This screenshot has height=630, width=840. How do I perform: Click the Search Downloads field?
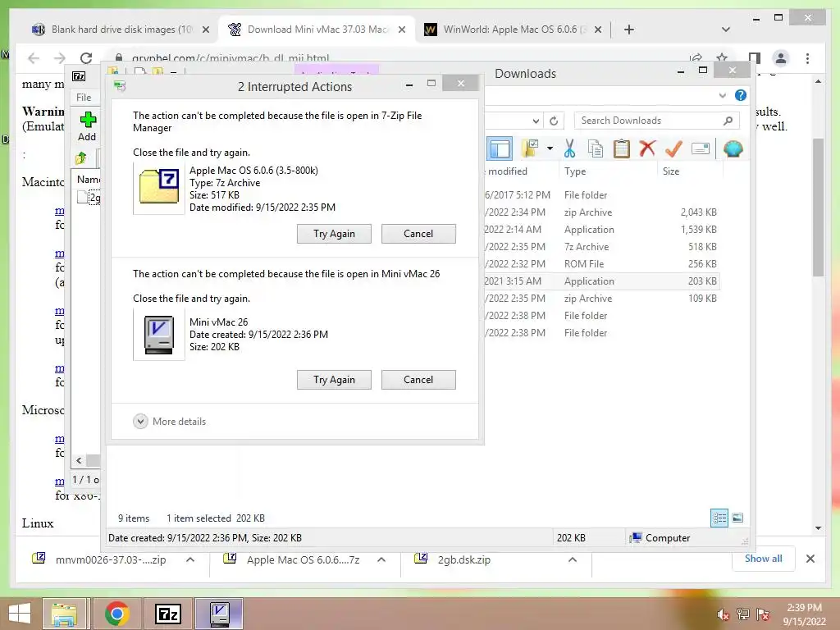pyautogui.click(x=657, y=121)
